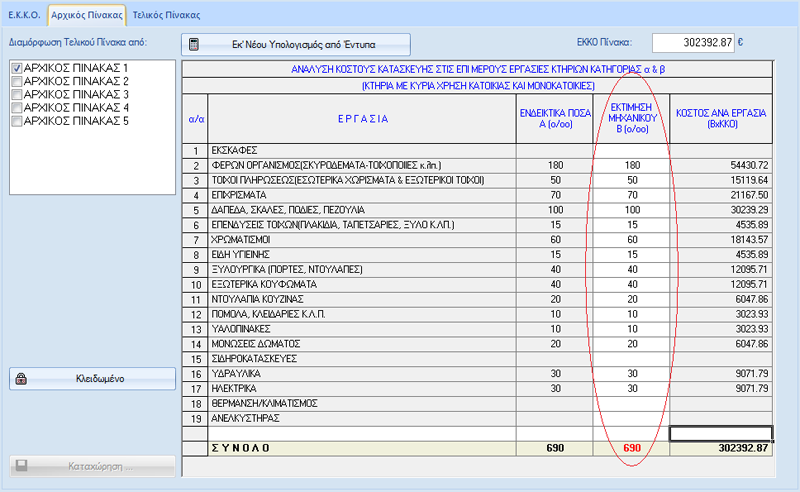The image size is (800, 492).
Task: Check ΑΡΧΙΚΟΣ ΠΙΝΑΚΑΣ 2 checkbox
Action: coord(17,81)
